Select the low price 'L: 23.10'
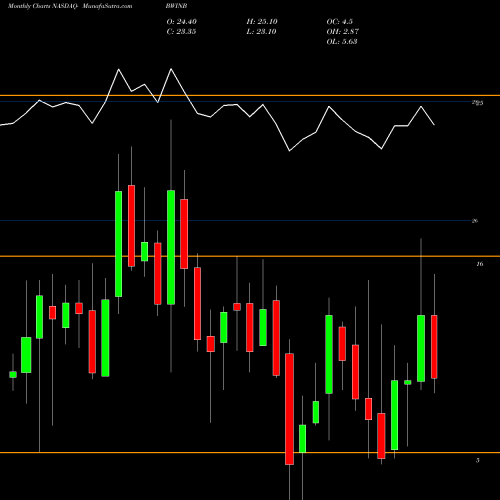The image size is (500, 500). click(261, 32)
